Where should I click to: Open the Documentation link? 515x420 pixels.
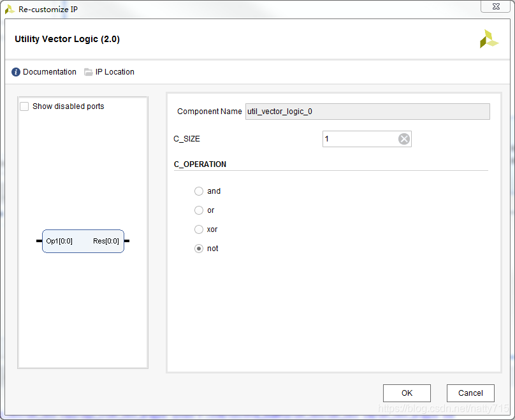50,72
